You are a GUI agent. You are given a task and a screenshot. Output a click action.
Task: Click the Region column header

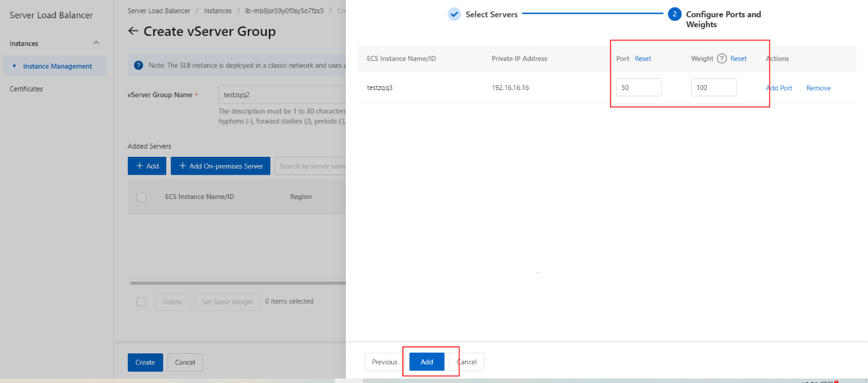point(300,197)
